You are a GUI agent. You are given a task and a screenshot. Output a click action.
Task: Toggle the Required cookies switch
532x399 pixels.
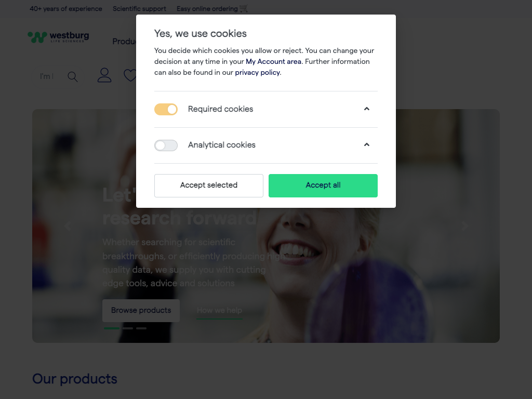tap(166, 109)
